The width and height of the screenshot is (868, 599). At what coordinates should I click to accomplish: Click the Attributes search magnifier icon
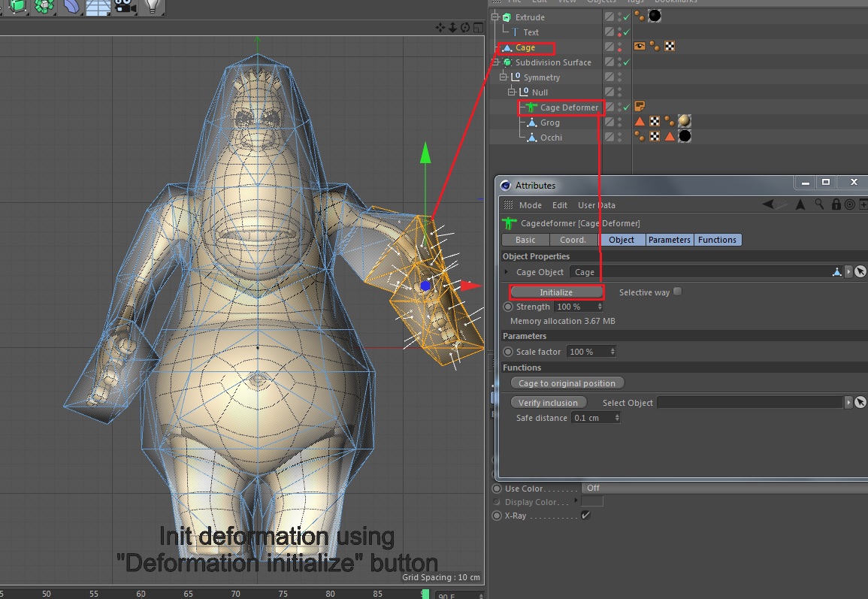[819, 204]
